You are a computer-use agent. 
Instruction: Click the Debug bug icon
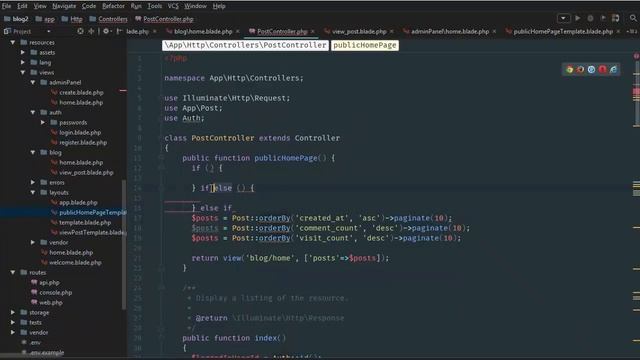point(590,18)
